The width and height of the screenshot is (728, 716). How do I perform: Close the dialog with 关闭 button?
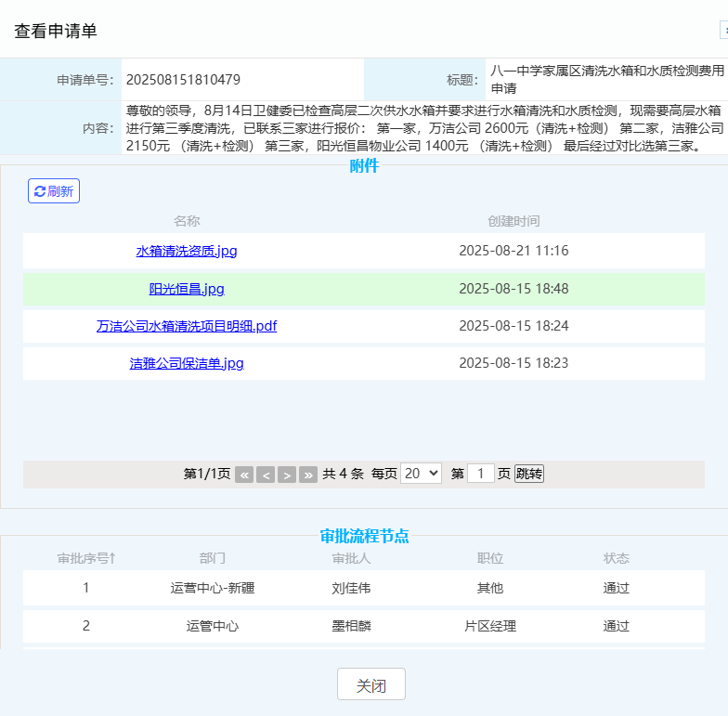pyautogui.click(x=370, y=685)
